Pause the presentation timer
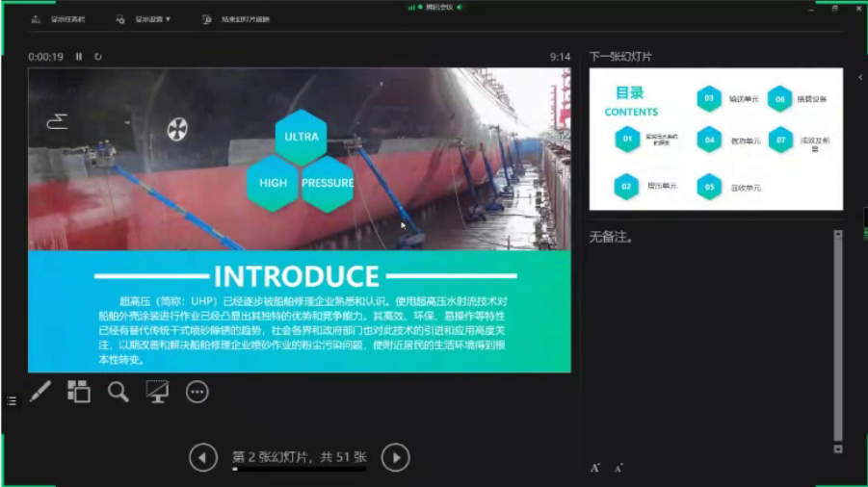This screenshot has width=868, height=487. click(x=79, y=57)
